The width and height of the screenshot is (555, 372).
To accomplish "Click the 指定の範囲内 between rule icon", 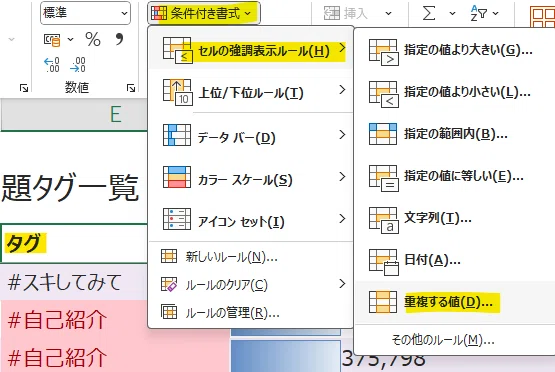I will click(383, 134).
